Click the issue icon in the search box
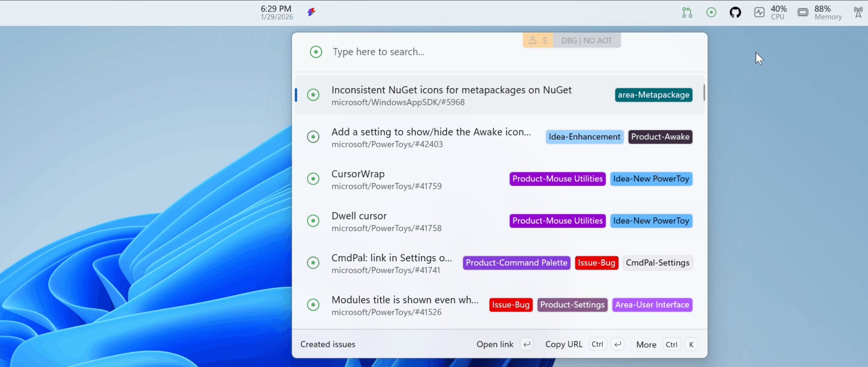Image resolution: width=868 pixels, height=367 pixels. [x=316, y=52]
